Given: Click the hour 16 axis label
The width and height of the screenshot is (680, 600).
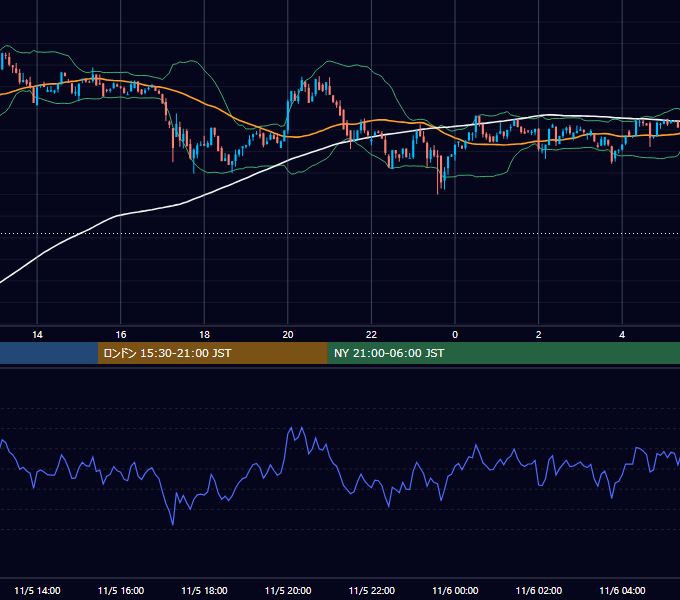Looking at the screenshot, I should click(121, 335).
